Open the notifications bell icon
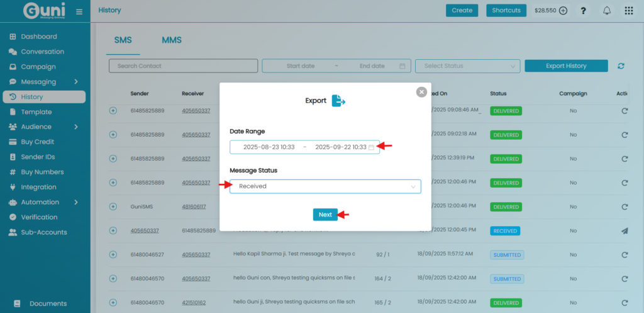 point(607,11)
